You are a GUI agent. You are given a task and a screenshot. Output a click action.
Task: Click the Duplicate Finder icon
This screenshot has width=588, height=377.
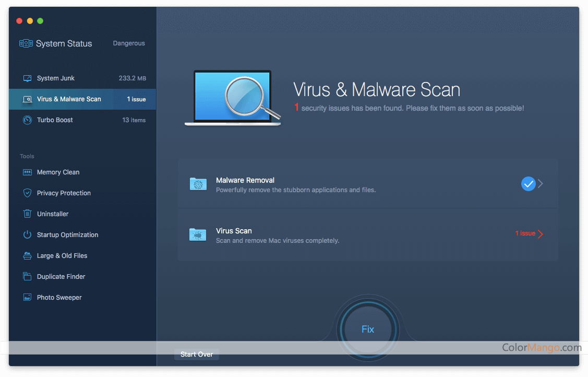pos(27,277)
